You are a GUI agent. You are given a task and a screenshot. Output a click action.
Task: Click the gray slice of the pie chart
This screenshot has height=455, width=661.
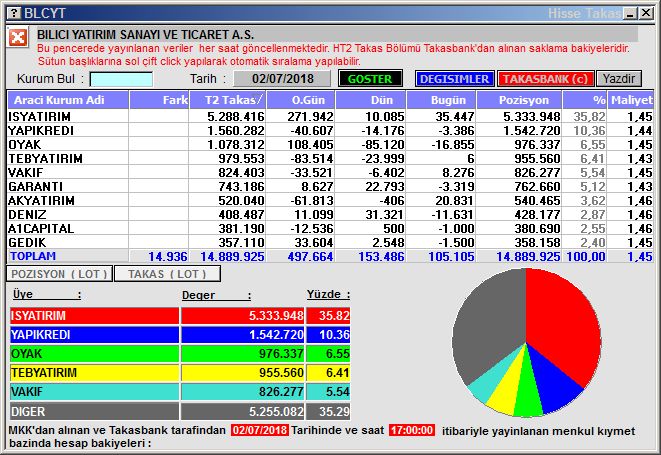click(489, 325)
